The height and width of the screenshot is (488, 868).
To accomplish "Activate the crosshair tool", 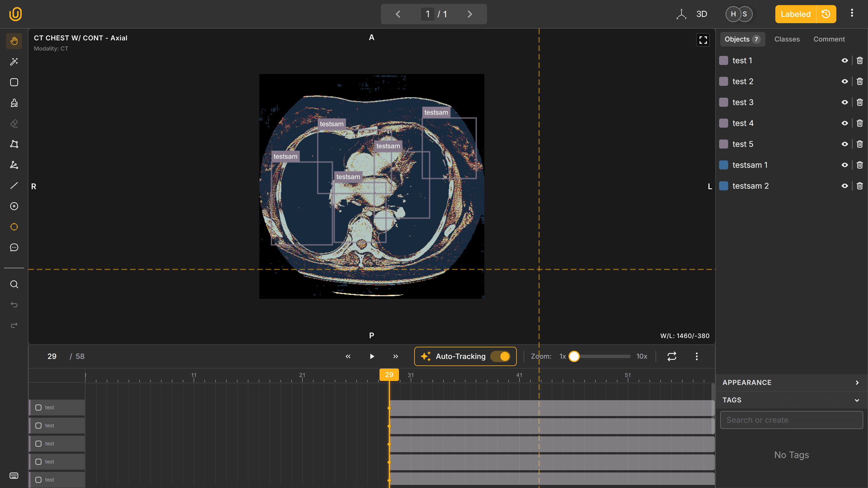I will coord(14,227).
